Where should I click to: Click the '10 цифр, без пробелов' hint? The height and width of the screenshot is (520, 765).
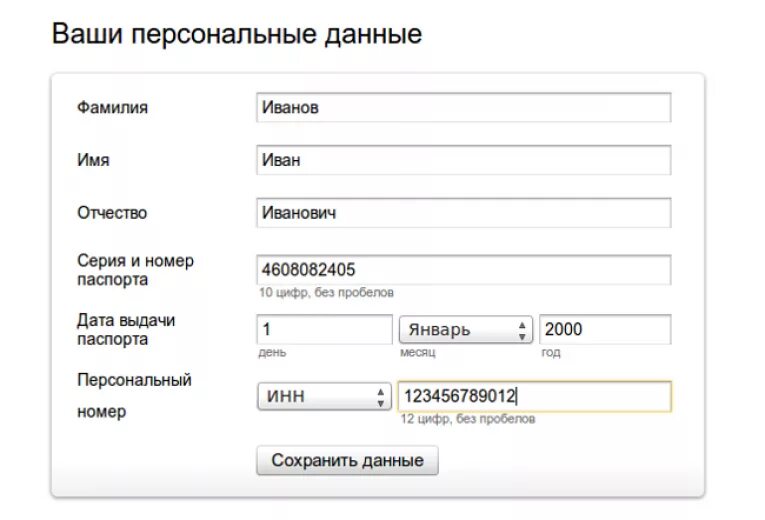[326, 293]
